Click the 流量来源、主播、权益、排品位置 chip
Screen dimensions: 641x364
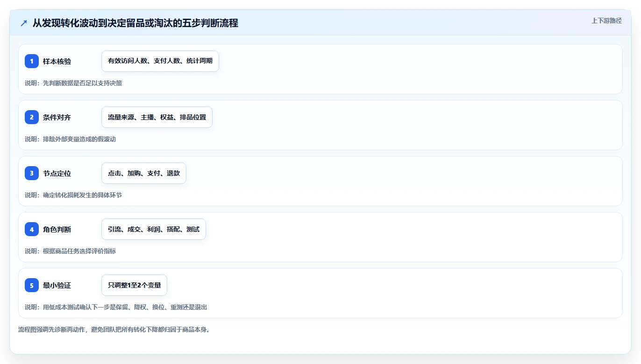(x=157, y=117)
